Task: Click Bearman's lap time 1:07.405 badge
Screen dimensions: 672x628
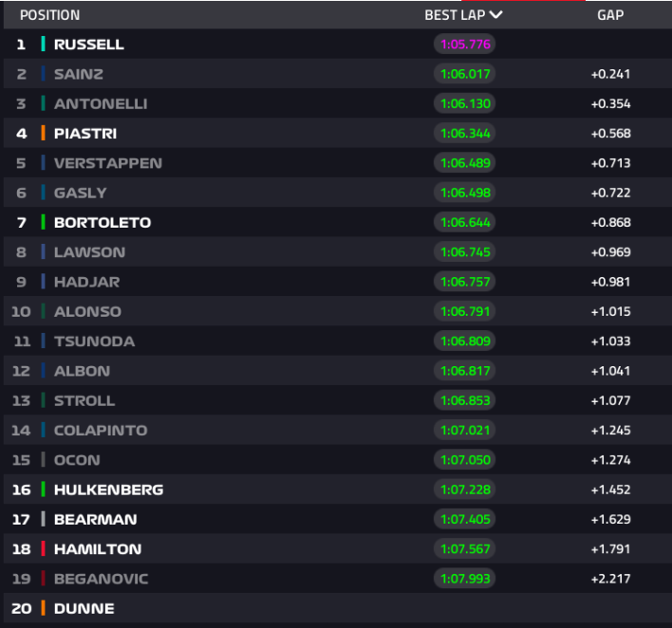Action: pos(465,519)
